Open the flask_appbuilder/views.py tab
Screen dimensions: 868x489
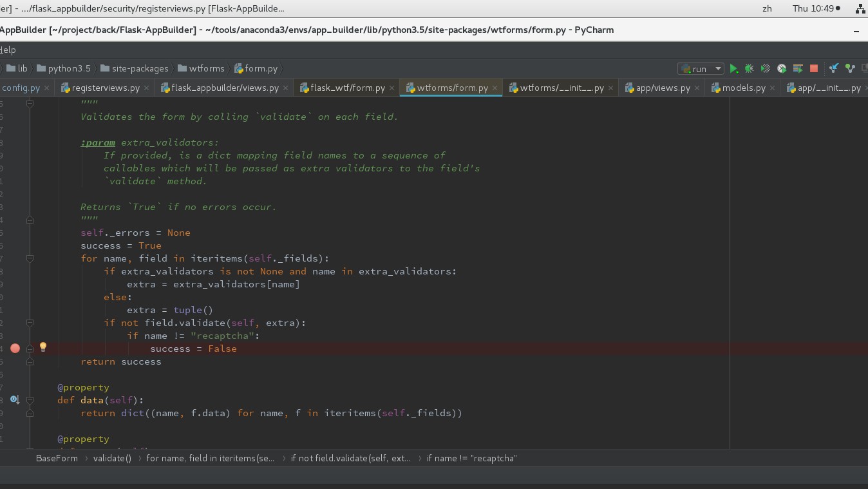225,88
